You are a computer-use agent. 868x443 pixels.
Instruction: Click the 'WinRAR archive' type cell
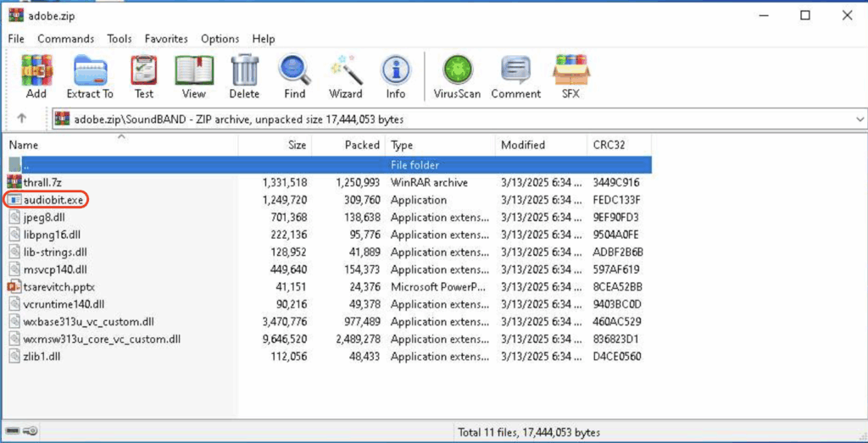(x=429, y=182)
